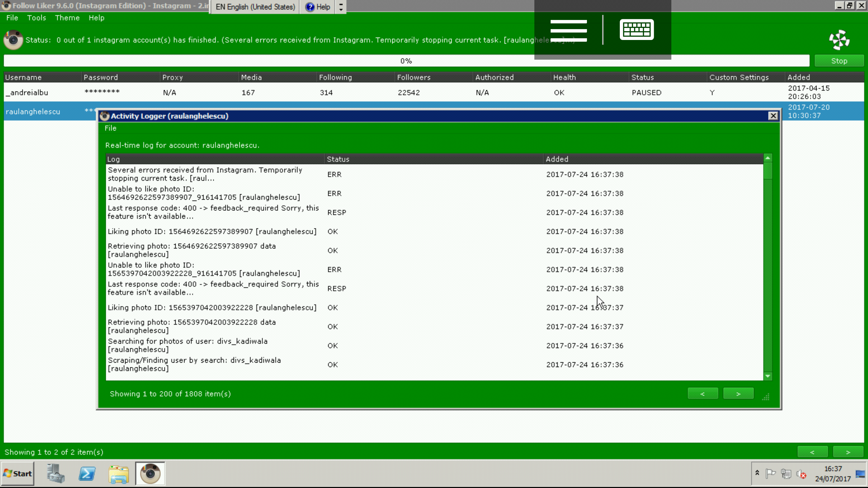Screen dimensions: 868x488
Task: Click the spinning pinwheel icon above Stop
Action: 840,40
